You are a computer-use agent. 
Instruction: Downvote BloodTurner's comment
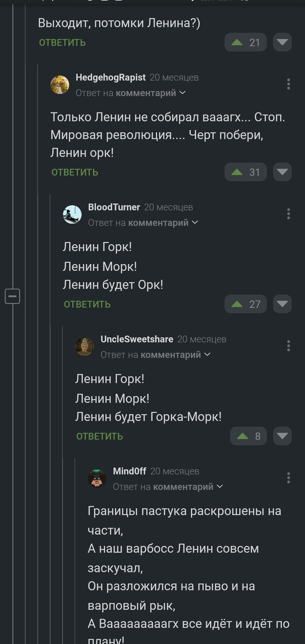[282, 304]
